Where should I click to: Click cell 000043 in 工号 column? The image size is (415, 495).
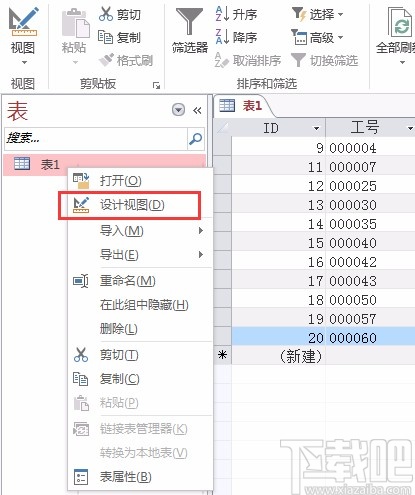(x=370, y=281)
